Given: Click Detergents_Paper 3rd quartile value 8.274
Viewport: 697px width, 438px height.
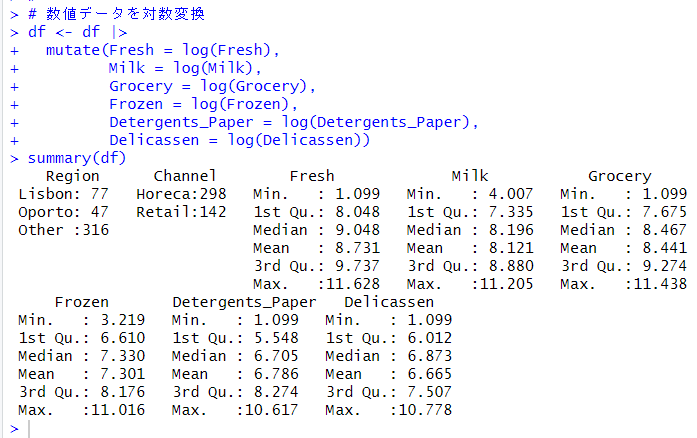Looking at the screenshot, I should [276, 392].
